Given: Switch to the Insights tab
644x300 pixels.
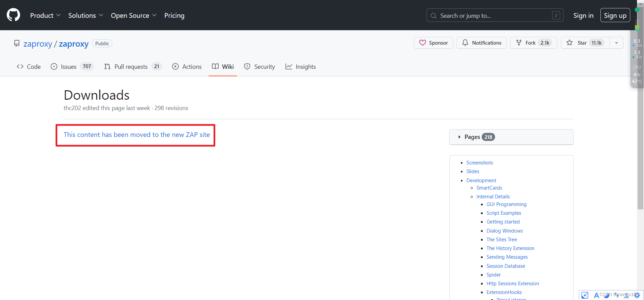Looking at the screenshot, I should tap(301, 66).
